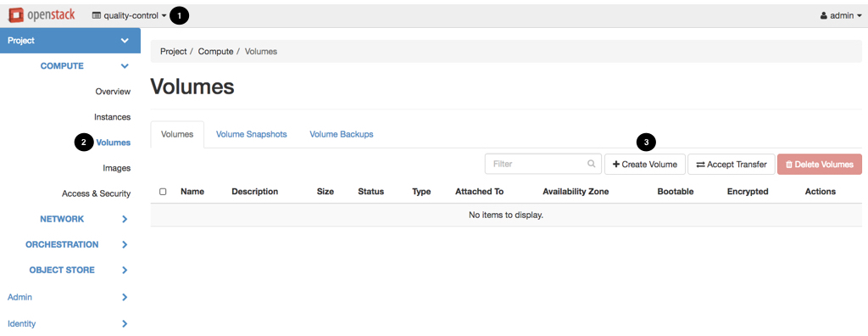The image size is (868, 336).
Task: Click the Accept Transfer button
Action: (x=732, y=165)
